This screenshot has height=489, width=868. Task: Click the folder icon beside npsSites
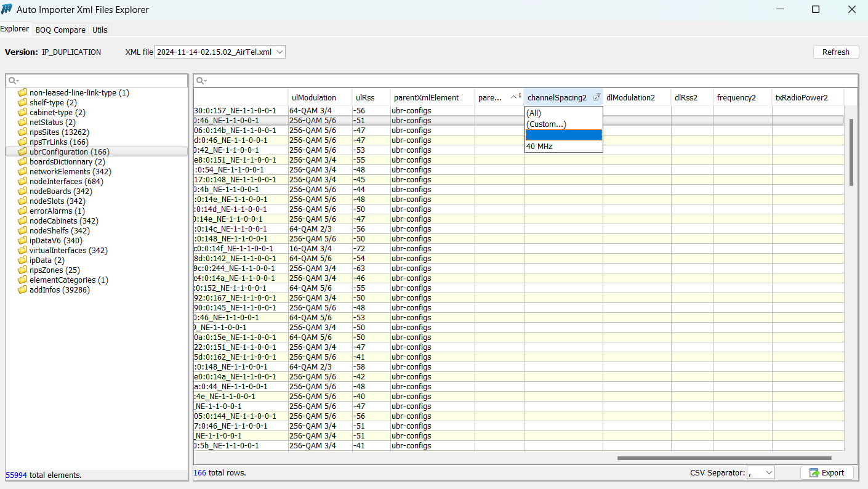[x=22, y=132]
